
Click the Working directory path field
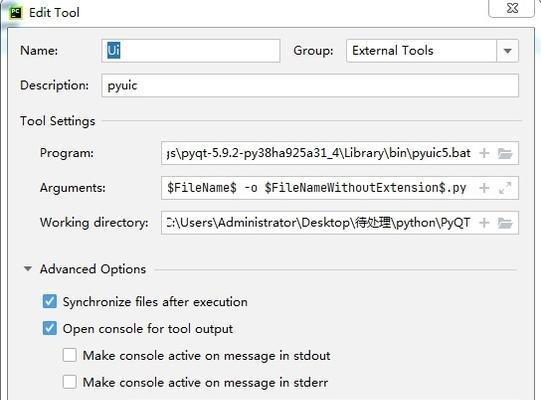(x=319, y=223)
